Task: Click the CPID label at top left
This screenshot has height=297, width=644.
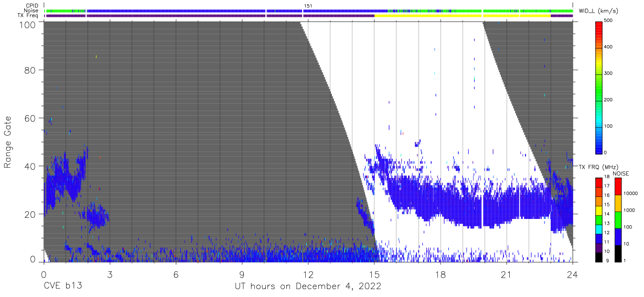Action: (31, 6)
